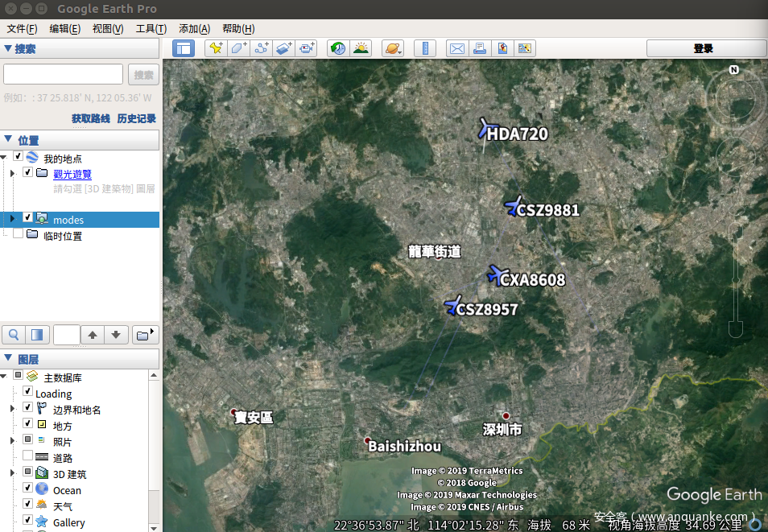Open the 获取路线 directions link
The image size is (768, 532).
(91, 118)
